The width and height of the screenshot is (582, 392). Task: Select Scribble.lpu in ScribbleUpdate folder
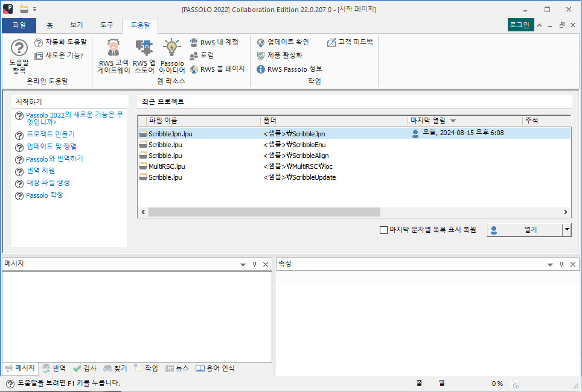pyautogui.click(x=354, y=177)
